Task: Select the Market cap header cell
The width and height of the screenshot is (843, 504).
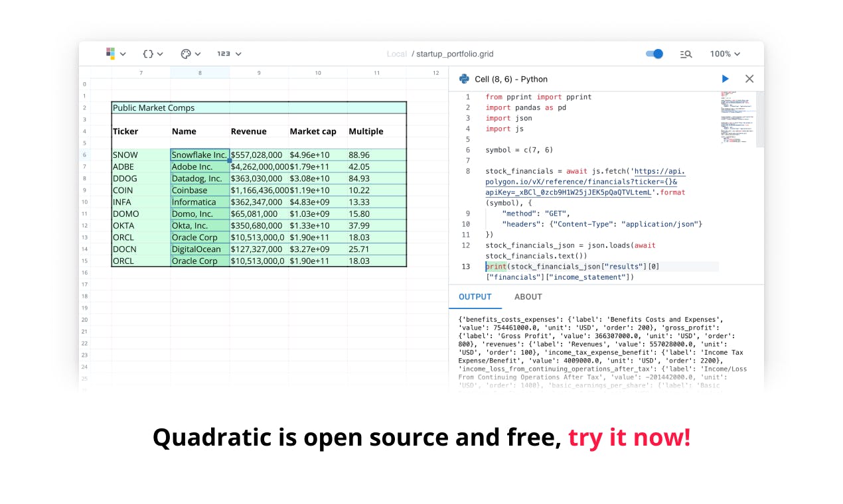Action: 318,131
